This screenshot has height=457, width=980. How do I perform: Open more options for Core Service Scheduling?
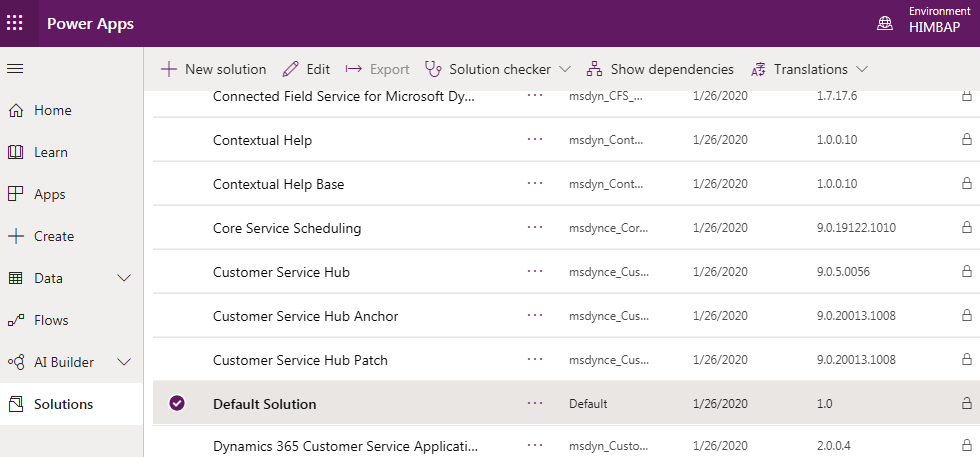(x=535, y=227)
